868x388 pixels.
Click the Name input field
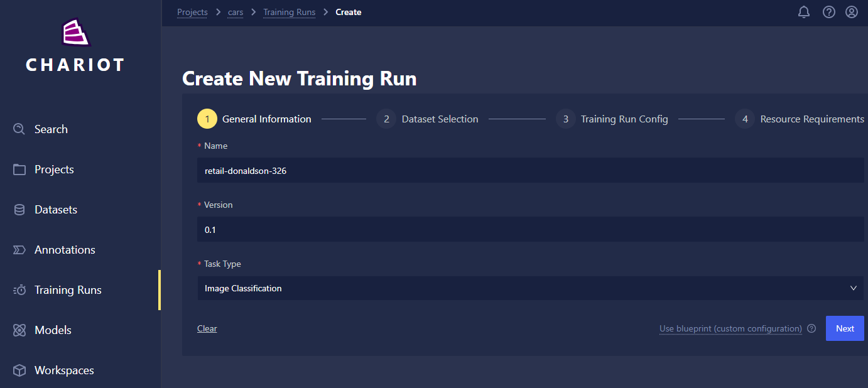(531, 170)
